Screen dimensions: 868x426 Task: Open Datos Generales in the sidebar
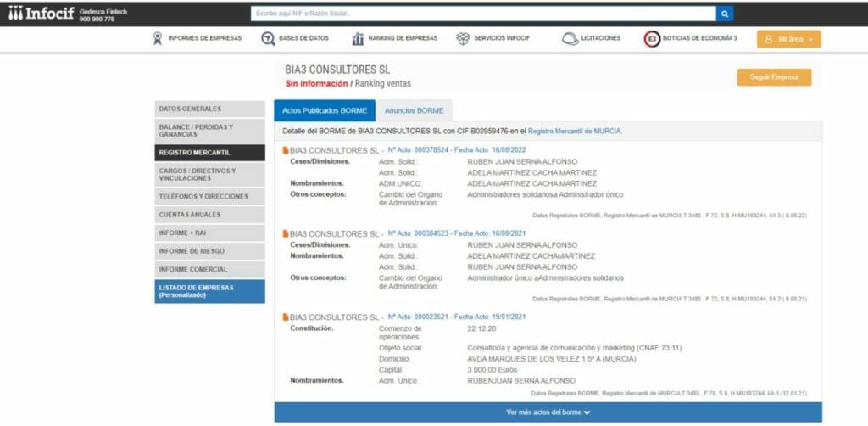pyautogui.click(x=209, y=109)
